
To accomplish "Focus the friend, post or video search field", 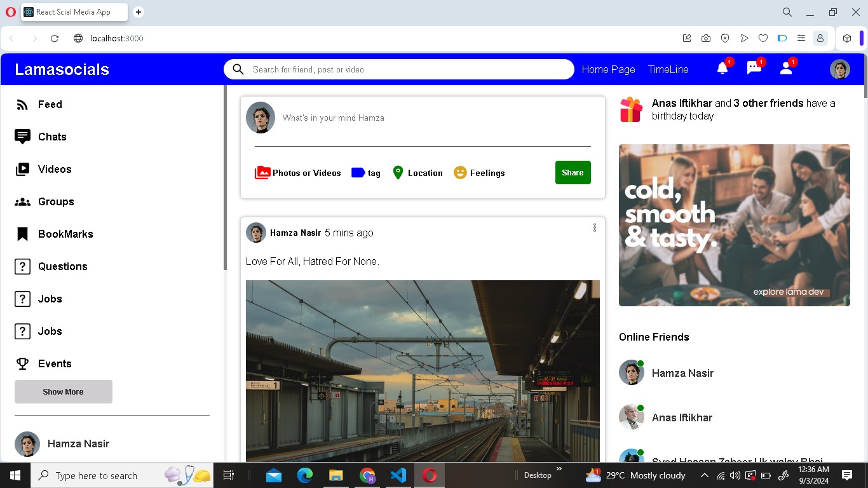I will 407,69.
